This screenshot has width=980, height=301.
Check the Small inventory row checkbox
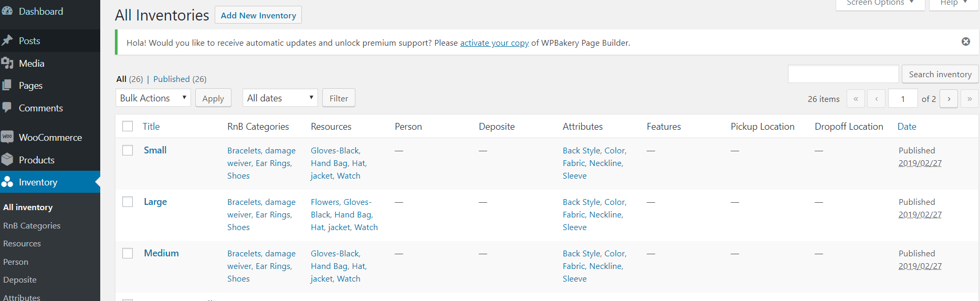(x=128, y=150)
